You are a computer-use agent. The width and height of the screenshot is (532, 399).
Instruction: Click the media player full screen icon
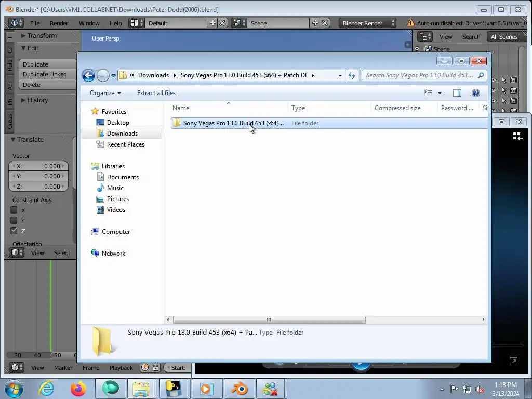514,361
